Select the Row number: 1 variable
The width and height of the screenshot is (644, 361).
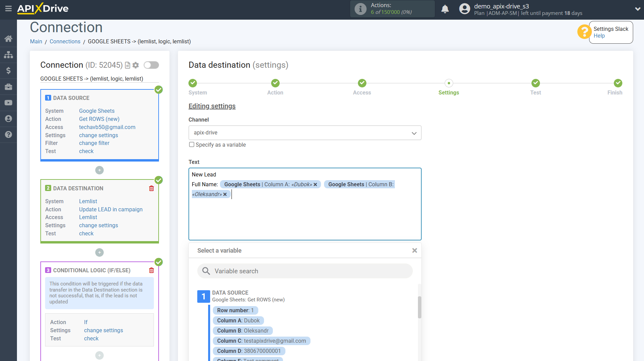click(x=235, y=310)
